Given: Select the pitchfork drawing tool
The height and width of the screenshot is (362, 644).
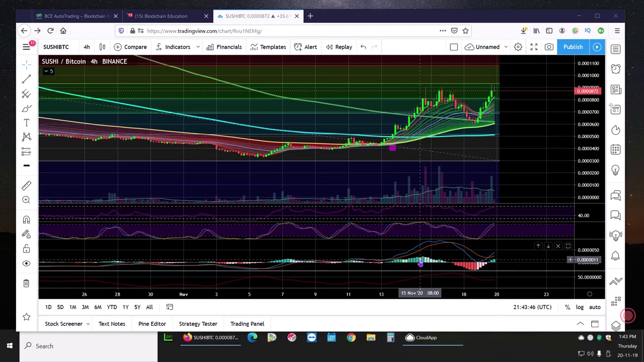Looking at the screenshot, I should tap(26, 94).
